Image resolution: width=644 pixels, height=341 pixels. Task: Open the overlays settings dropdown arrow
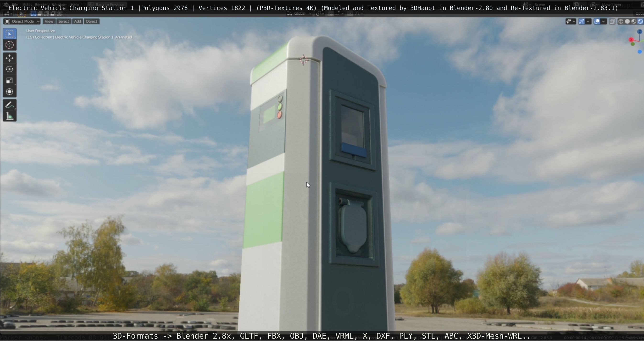[x=603, y=22]
